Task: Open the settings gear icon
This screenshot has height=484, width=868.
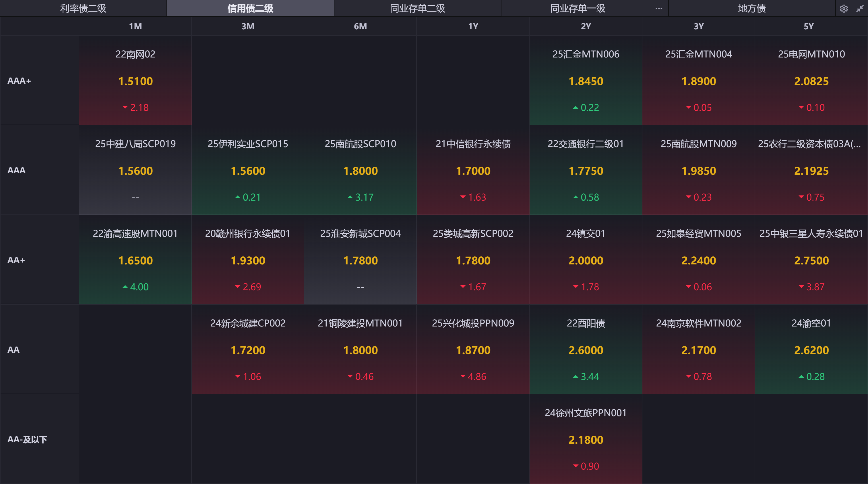Action: tap(843, 8)
